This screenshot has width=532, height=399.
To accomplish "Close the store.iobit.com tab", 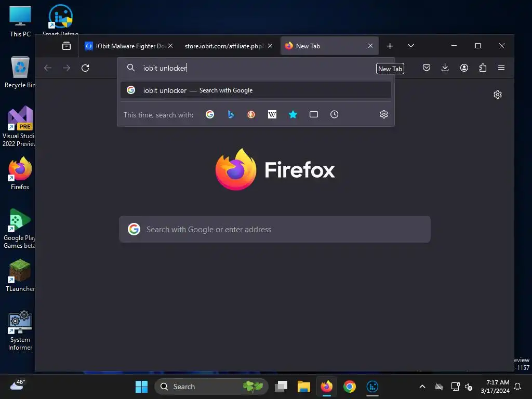I will (x=270, y=46).
